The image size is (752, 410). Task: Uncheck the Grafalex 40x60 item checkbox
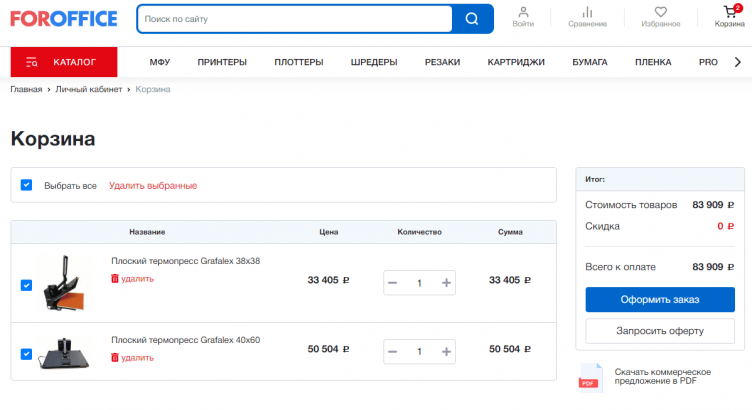tap(26, 353)
